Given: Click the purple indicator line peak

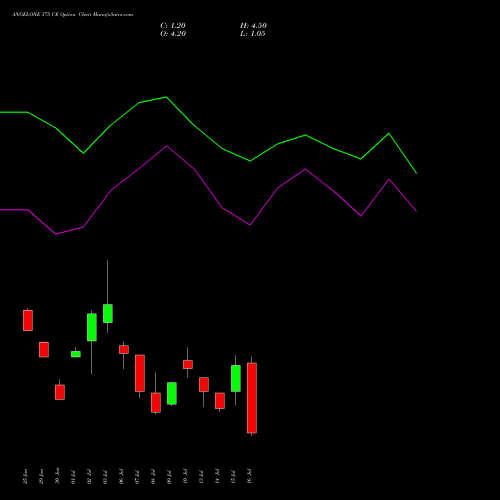Looking at the screenshot, I should click(x=167, y=146).
